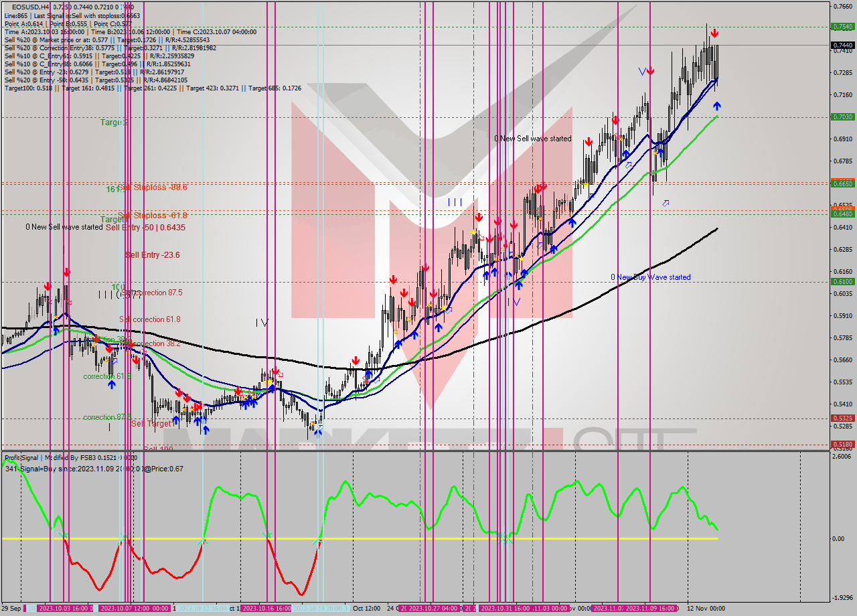Click the '341-Signal=Buy since:2023.11.09' text line

click(x=94, y=469)
